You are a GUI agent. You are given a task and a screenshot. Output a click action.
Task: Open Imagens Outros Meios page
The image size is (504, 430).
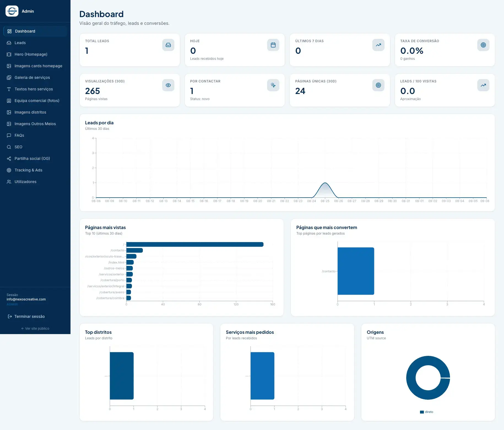[x=35, y=124]
